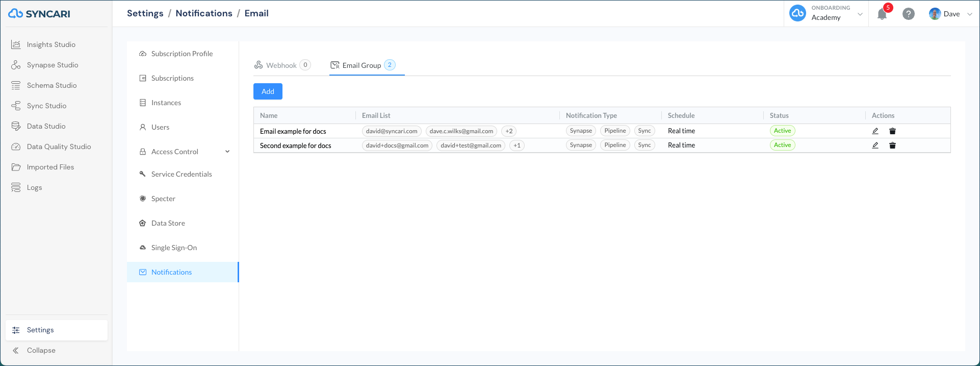The width and height of the screenshot is (980, 366).
Task: Open the Onboarding Academy instance dropdown
Action: tap(860, 14)
